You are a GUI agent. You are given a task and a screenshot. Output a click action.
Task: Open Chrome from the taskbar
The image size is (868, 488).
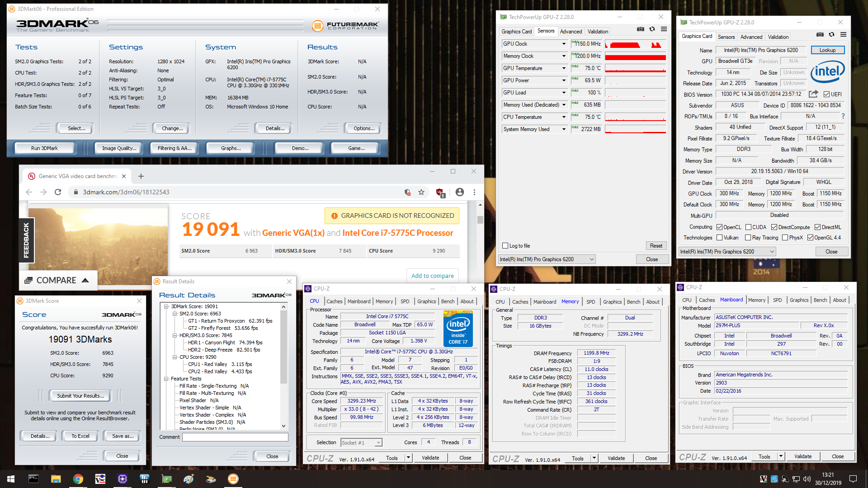click(78, 479)
